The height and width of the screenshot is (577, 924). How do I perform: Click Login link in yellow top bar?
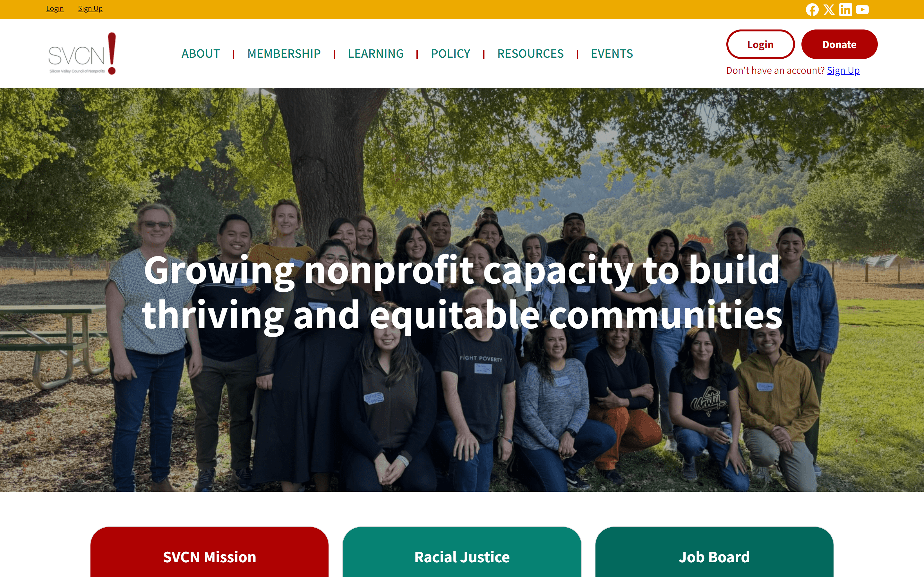(x=55, y=8)
